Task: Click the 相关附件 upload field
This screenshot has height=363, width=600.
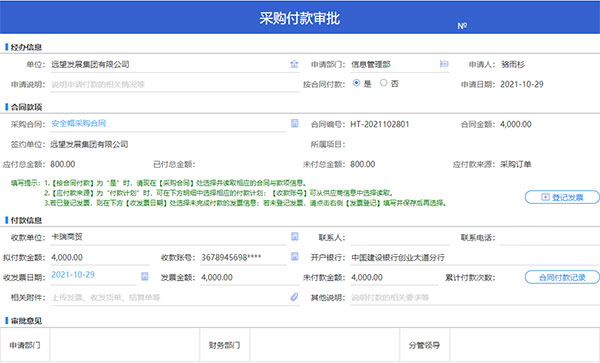Action: (174, 298)
